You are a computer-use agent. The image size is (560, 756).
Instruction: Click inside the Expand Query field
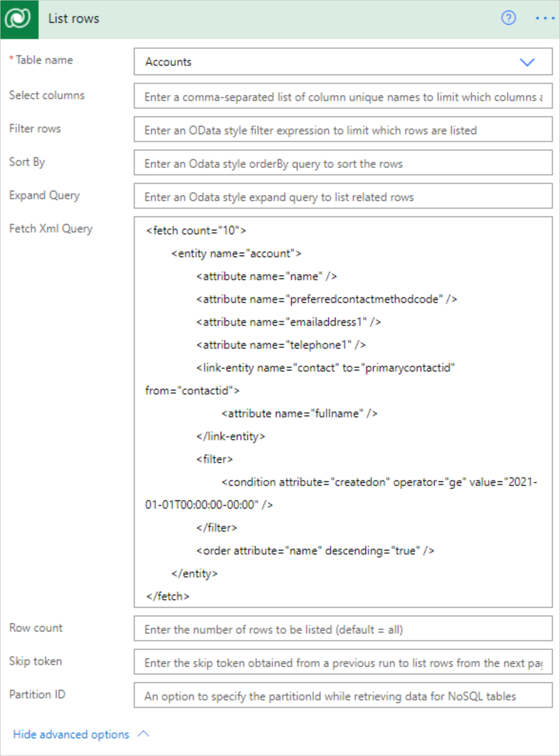click(342, 196)
